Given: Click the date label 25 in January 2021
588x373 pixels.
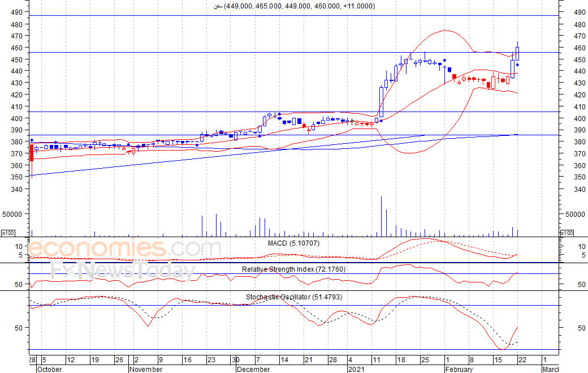Looking at the screenshot, I should pos(425,360).
